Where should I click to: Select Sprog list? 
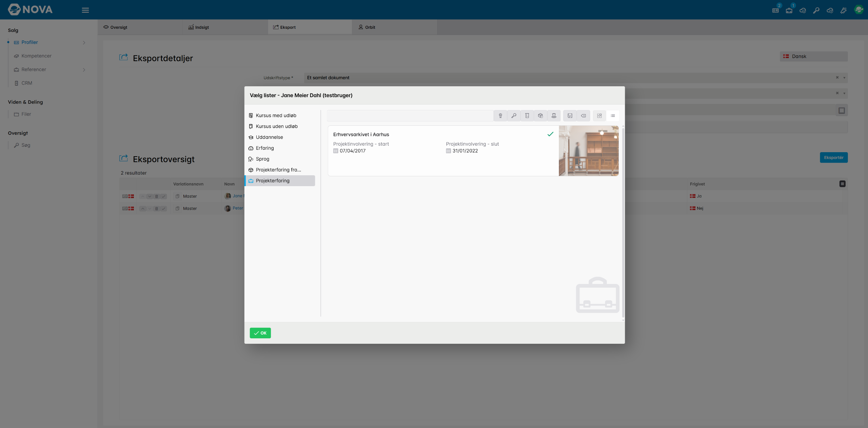[280, 159]
